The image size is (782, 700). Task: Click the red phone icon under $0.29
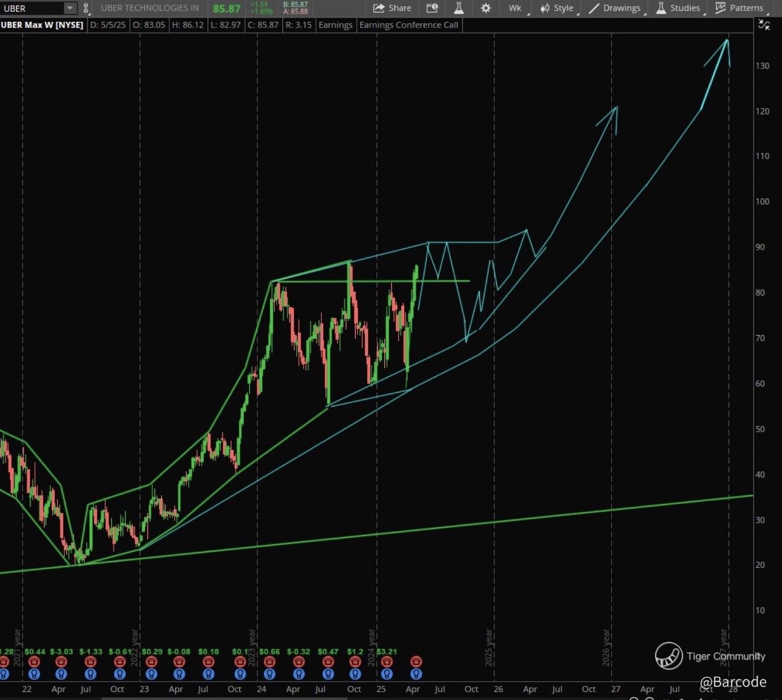(151, 662)
